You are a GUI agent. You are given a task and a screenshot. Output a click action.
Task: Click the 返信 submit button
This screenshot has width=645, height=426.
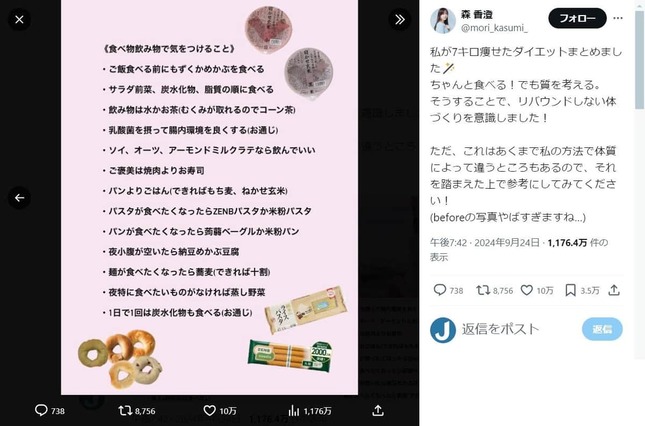tap(602, 329)
